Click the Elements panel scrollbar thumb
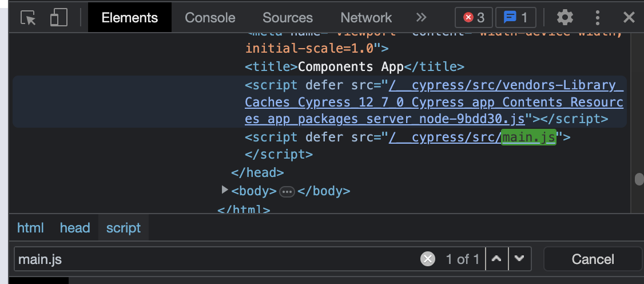The image size is (644, 284). 639,179
